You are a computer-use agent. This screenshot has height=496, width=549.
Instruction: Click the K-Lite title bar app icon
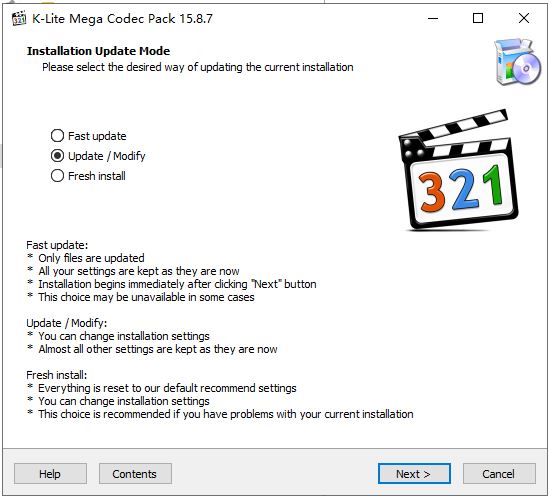coord(19,18)
